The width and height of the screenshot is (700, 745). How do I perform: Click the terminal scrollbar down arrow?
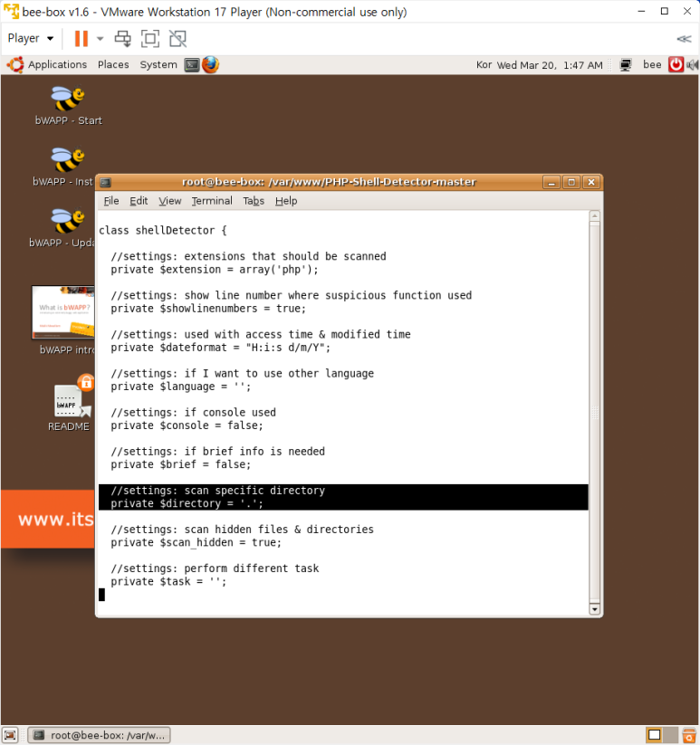point(594,609)
